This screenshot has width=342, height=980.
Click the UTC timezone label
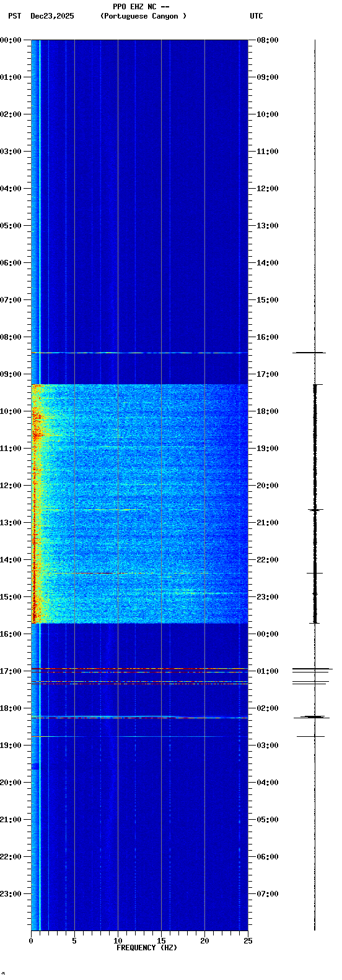[x=256, y=16]
